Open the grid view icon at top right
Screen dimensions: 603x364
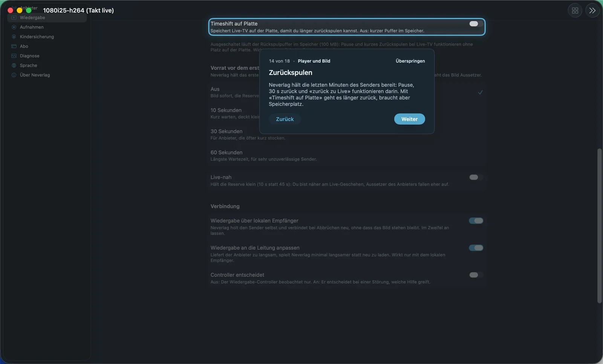click(575, 11)
